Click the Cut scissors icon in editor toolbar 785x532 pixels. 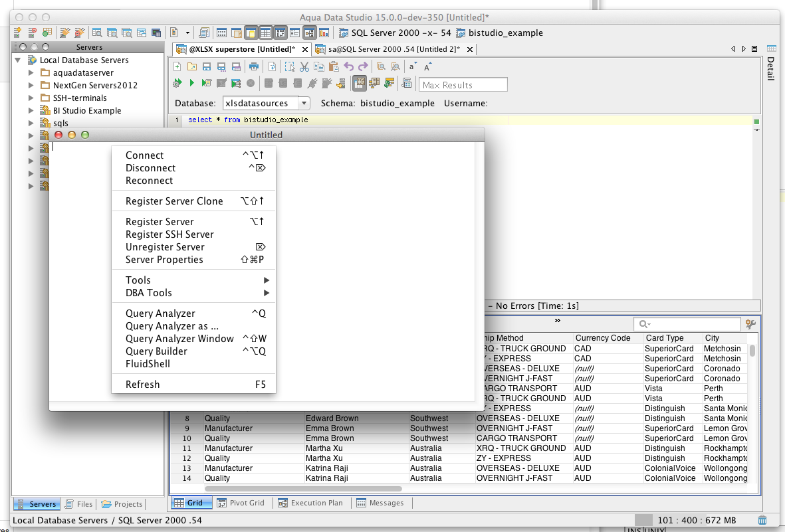(x=304, y=66)
